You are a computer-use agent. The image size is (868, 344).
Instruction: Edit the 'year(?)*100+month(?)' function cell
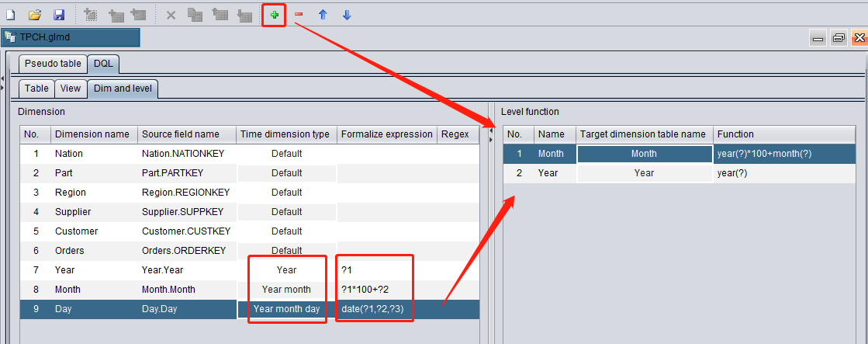coord(784,154)
